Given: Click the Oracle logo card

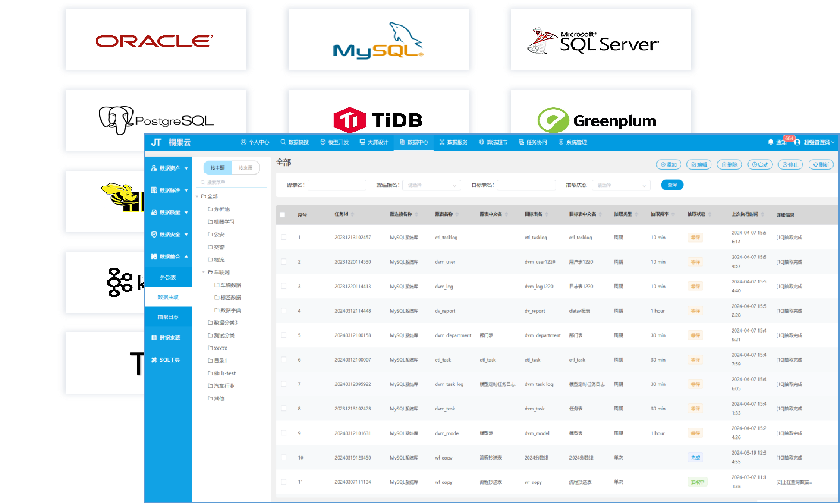Looking at the screenshot, I should click(156, 40).
